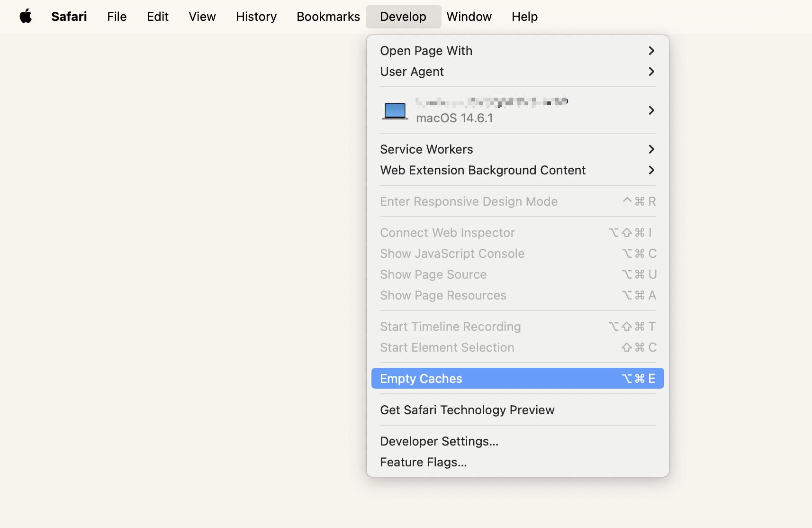812x528 pixels.
Task: Select Empty Caches menu item
Action: click(x=518, y=379)
